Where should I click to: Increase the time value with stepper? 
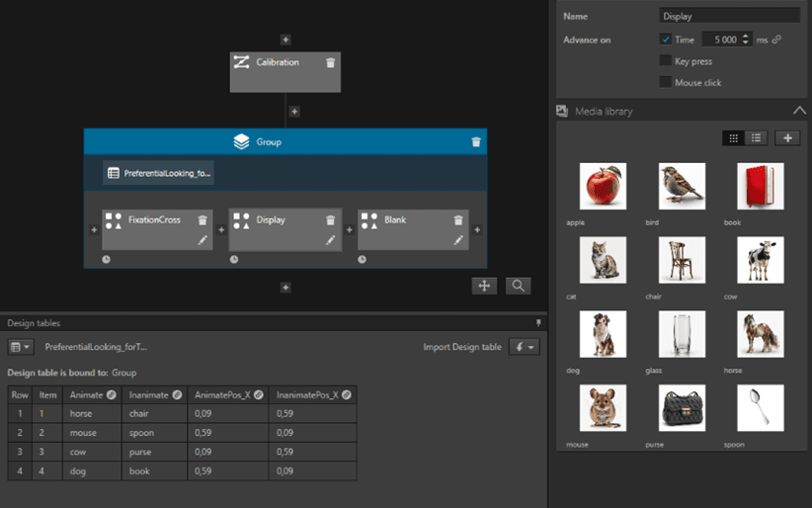[x=745, y=37]
